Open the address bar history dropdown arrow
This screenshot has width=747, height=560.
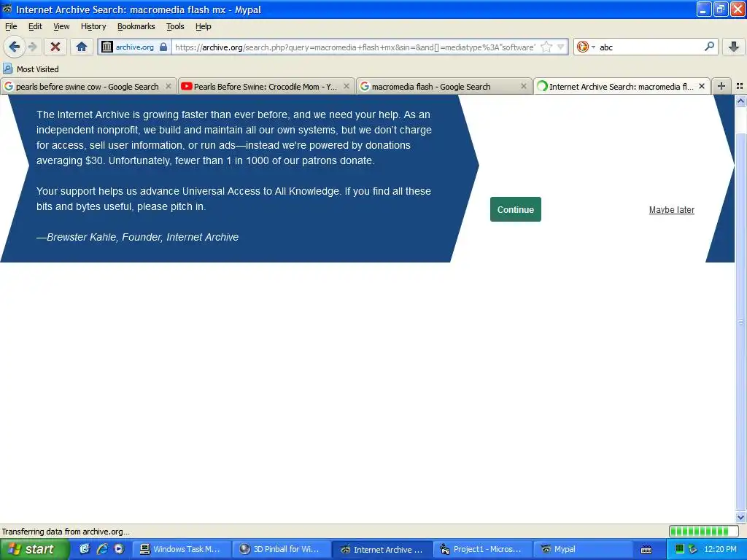click(561, 47)
